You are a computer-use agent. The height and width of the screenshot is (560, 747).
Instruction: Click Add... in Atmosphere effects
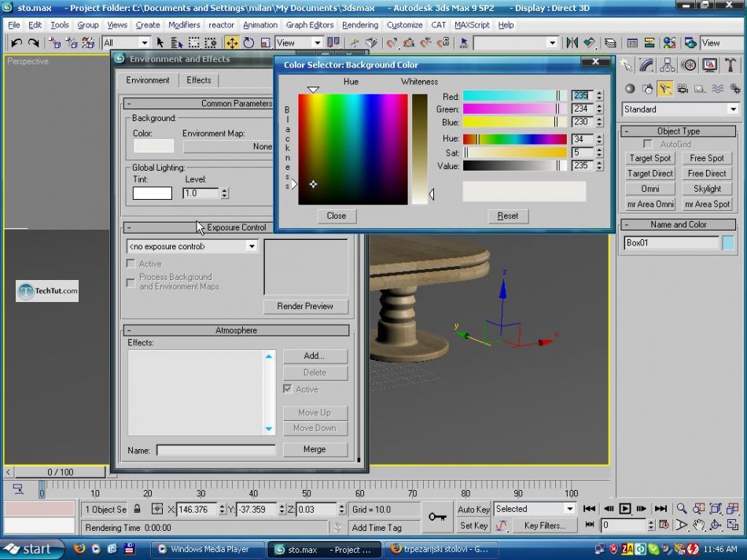coord(315,356)
